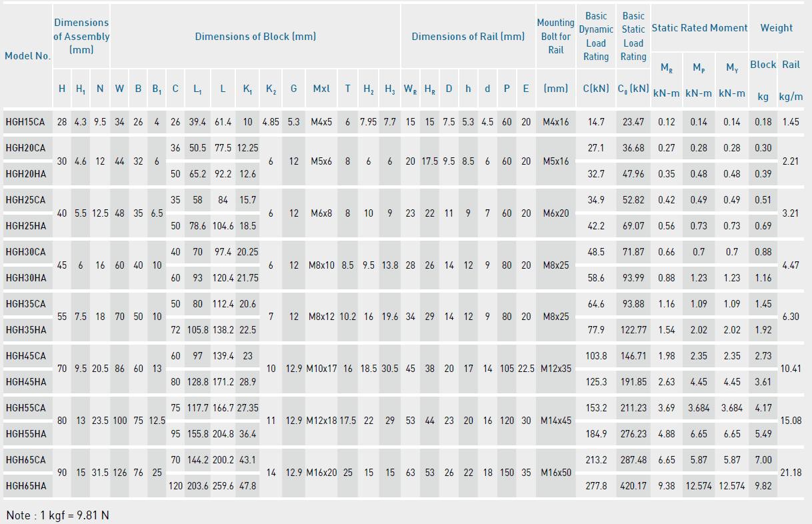Select the 420.17 static load value
Image resolution: width=812 pixels, height=524 pixels.
(x=633, y=486)
